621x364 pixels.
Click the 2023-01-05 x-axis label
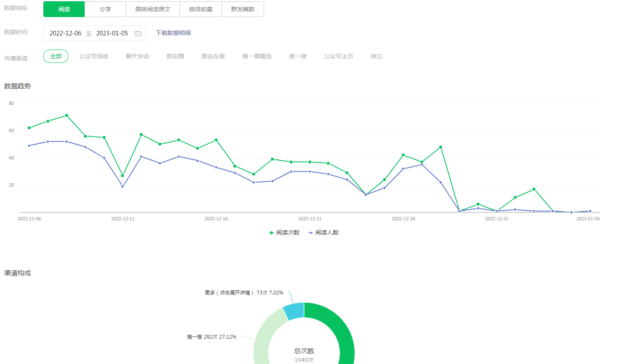click(x=588, y=219)
